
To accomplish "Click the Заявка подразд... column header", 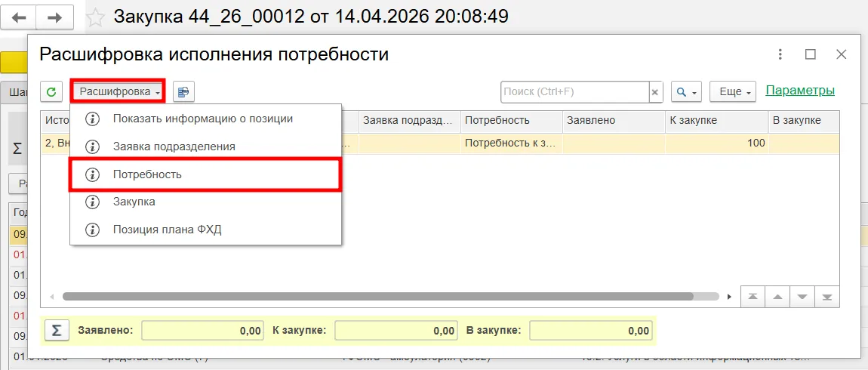I will click(x=409, y=120).
